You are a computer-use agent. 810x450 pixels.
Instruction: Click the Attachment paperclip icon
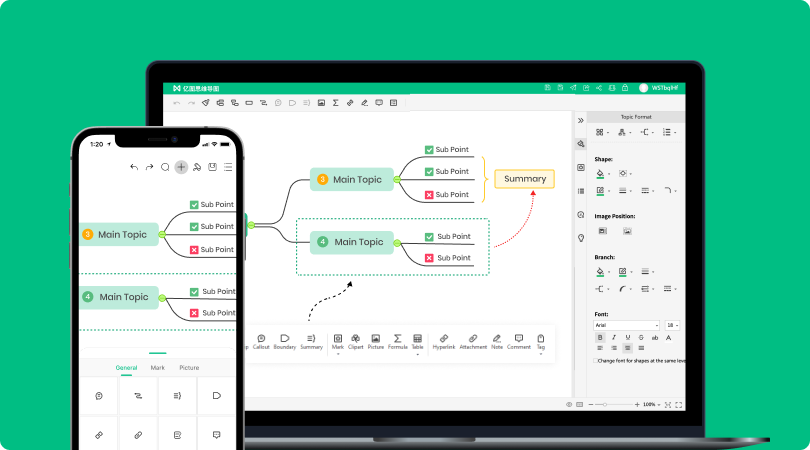[x=473, y=339]
